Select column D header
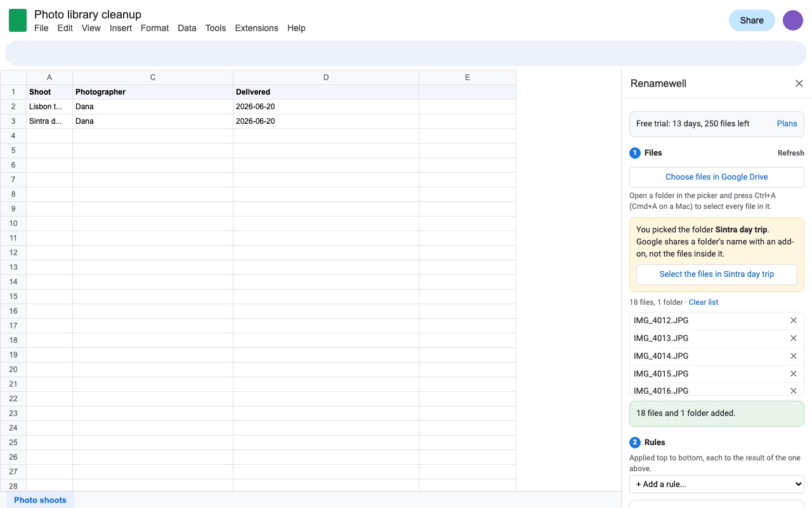Image resolution: width=812 pixels, height=508 pixels. click(326, 77)
